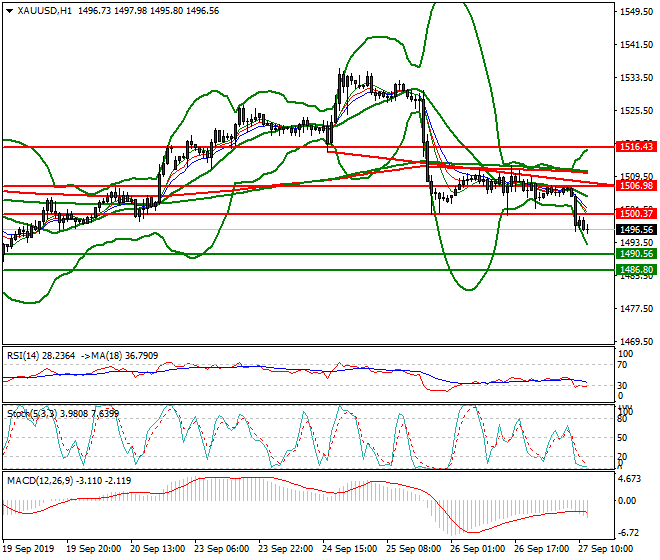
Task: Click the 26 Sep 01:00 time label
Action: pyautogui.click(x=478, y=549)
